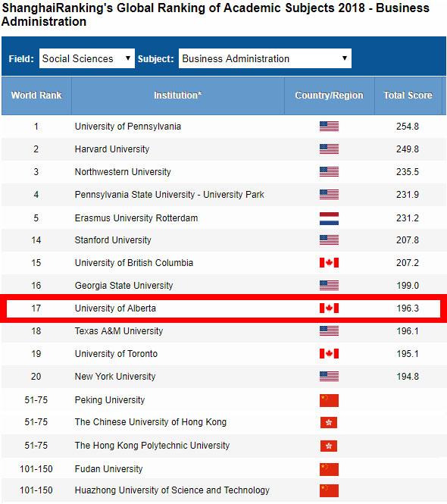Click the Hong Kong flag beside Hong Kong Polytechnic University
Screen dimensions: 447x504
click(x=329, y=446)
